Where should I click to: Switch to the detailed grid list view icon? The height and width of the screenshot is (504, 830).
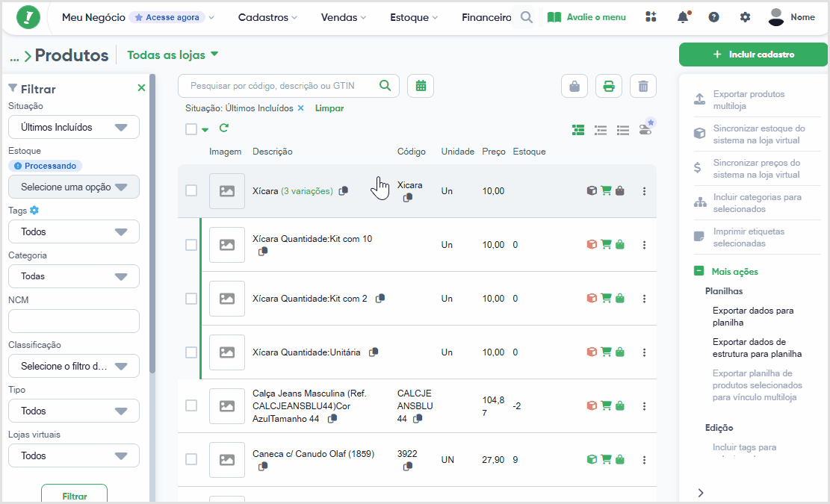click(578, 130)
